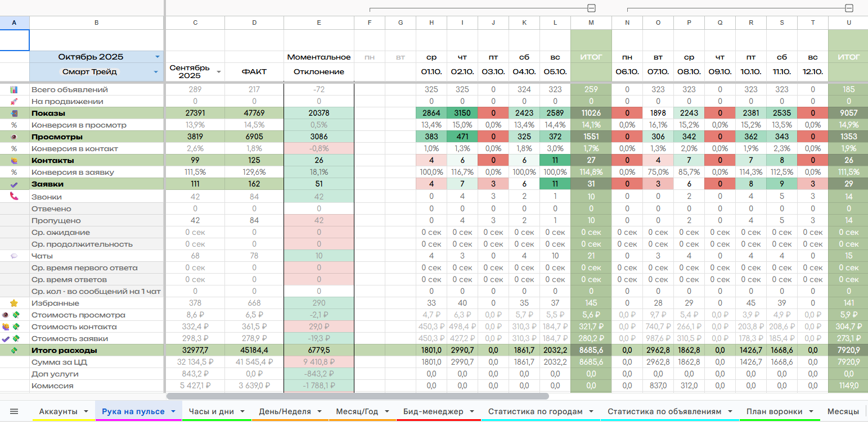The width and height of the screenshot is (868, 422).
Task: Select the Стоимость заявки cell 987,6 ₽
Action: pos(658,338)
